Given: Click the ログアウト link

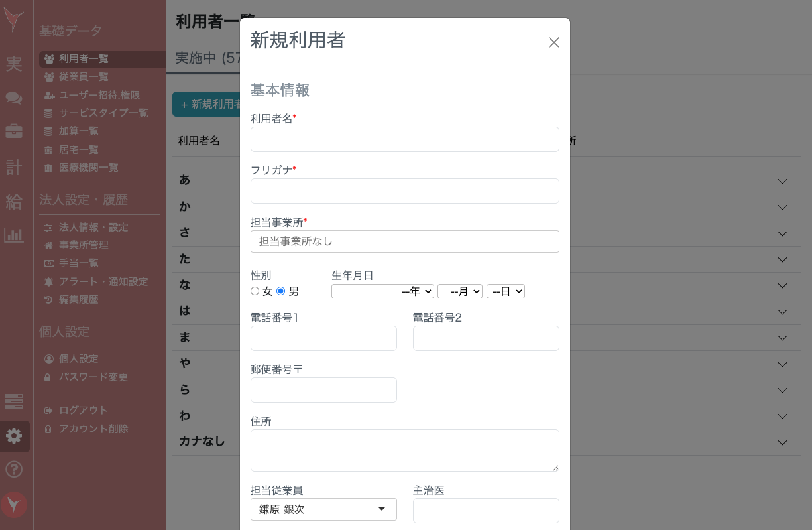Looking at the screenshot, I should pos(83,411).
